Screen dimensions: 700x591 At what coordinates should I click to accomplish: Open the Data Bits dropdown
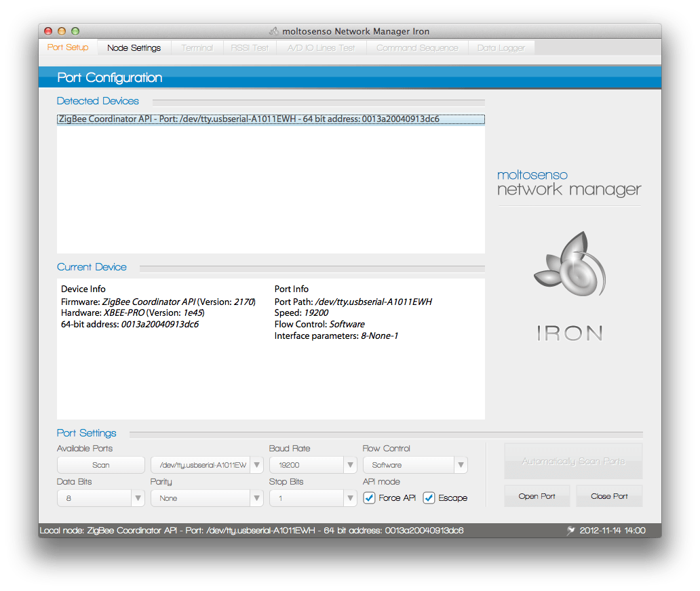click(101, 497)
